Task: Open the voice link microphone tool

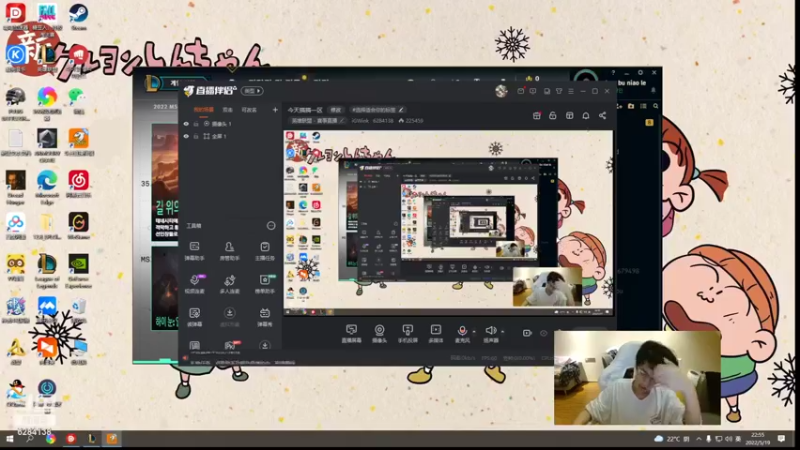Action: [194, 284]
